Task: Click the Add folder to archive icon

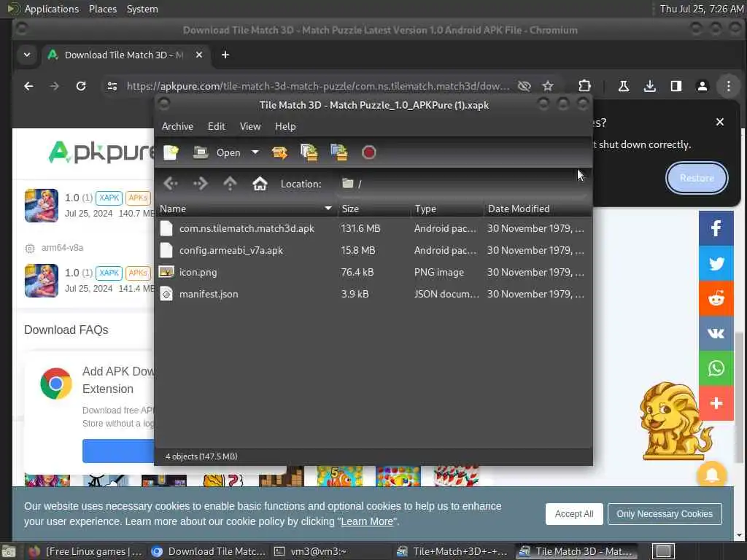Action: point(339,152)
